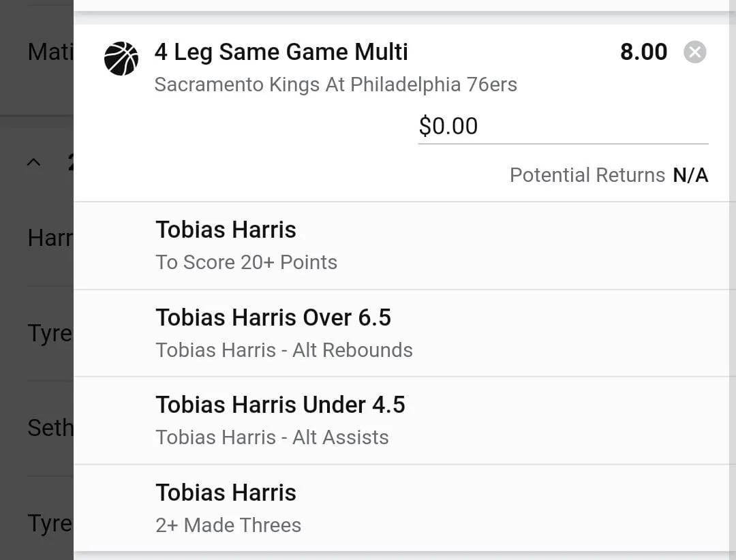
Task: Click the Potential Returns label
Action: point(587,175)
